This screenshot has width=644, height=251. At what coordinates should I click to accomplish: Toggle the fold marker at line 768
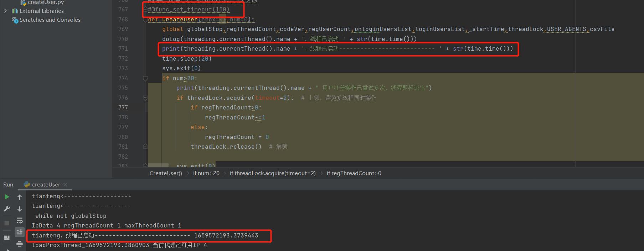pos(145,20)
